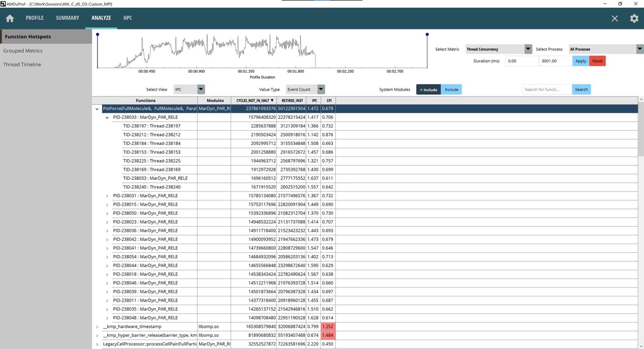644x349 pixels.
Task: Click the right timeline range handle
Action: 427,35
